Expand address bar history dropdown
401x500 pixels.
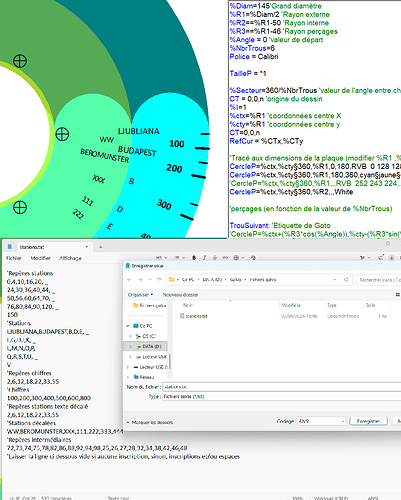click(334, 280)
